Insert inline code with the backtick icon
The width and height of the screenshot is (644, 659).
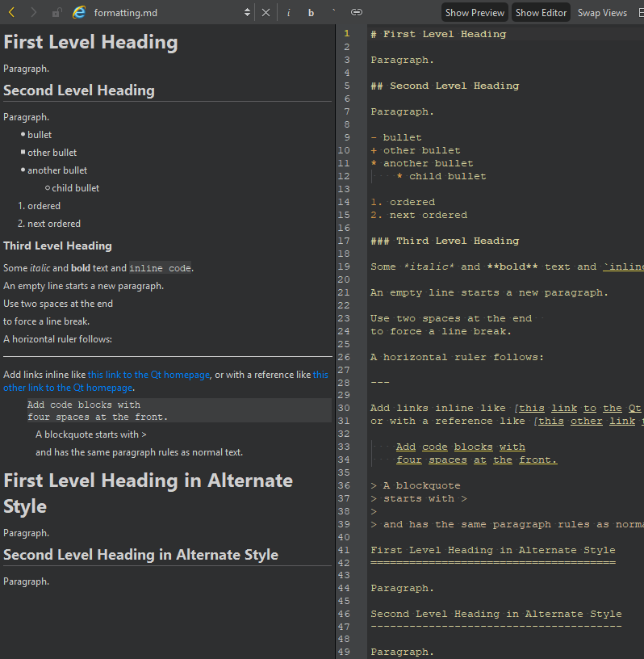click(x=333, y=12)
